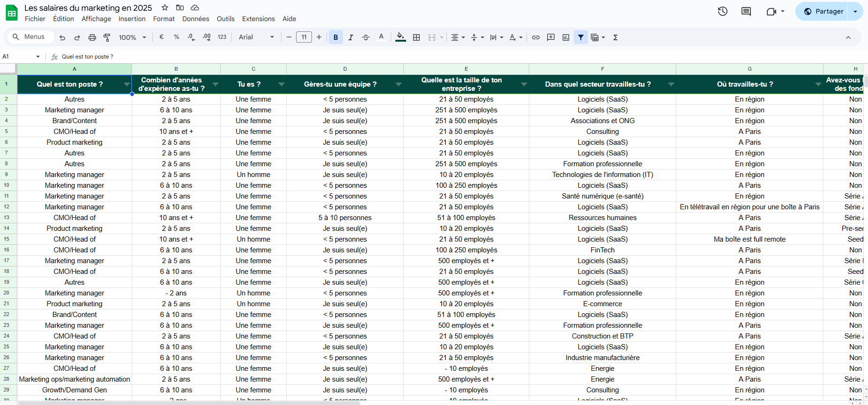Open the Google Sheets home icon

[x=12, y=13]
